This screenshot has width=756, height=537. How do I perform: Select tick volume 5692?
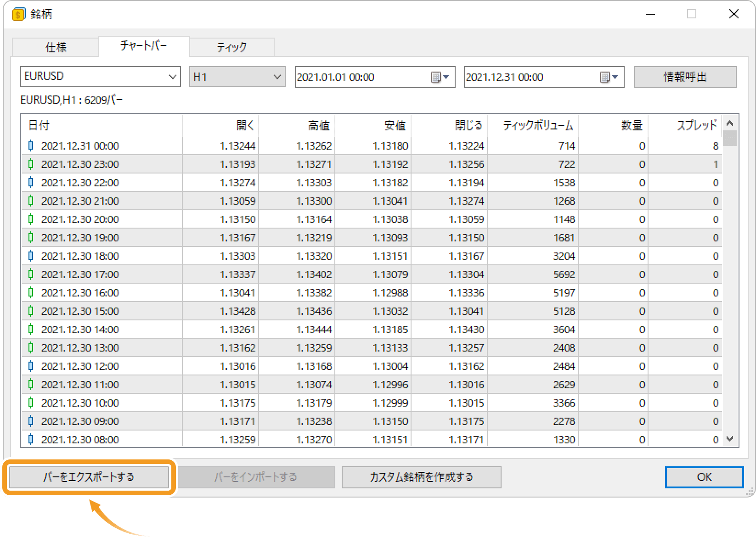click(564, 274)
